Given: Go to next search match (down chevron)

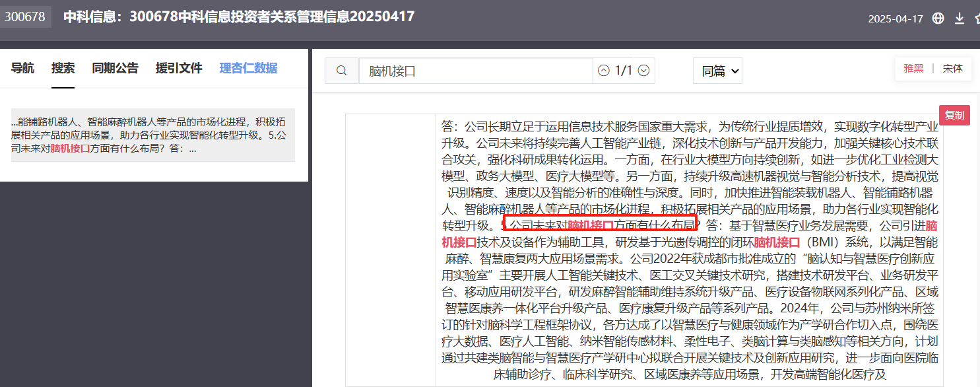Looking at the screenshot, I should pos(643,70).
